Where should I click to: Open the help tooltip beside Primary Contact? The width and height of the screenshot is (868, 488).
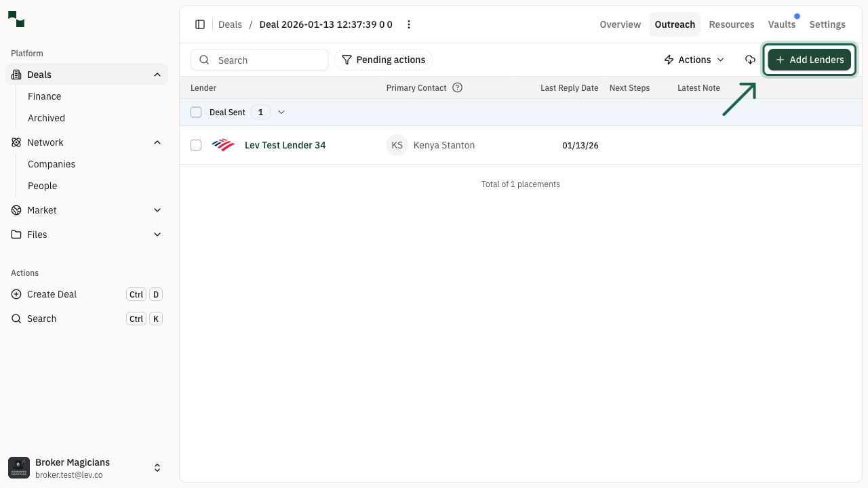tap(457, 87)
